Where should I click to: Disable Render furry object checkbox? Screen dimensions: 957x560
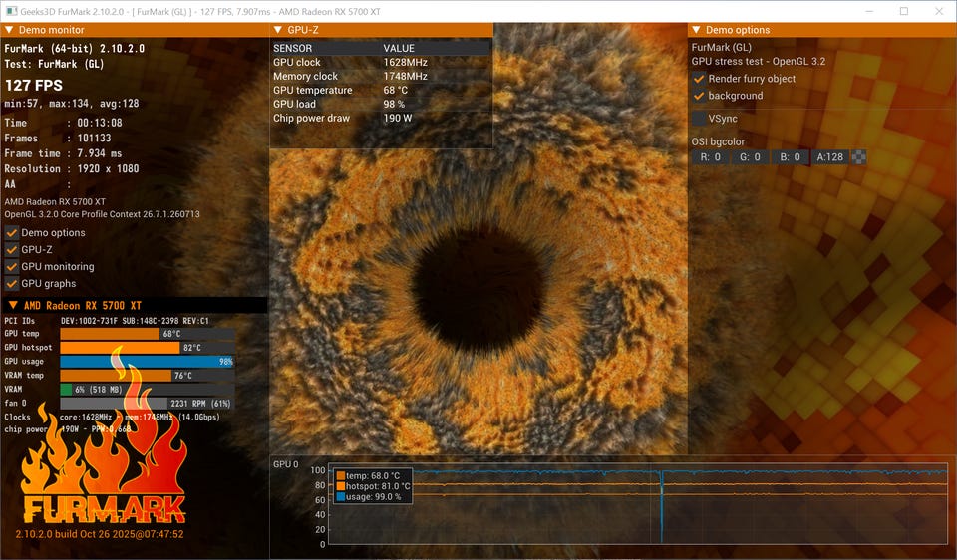[699, 79]
